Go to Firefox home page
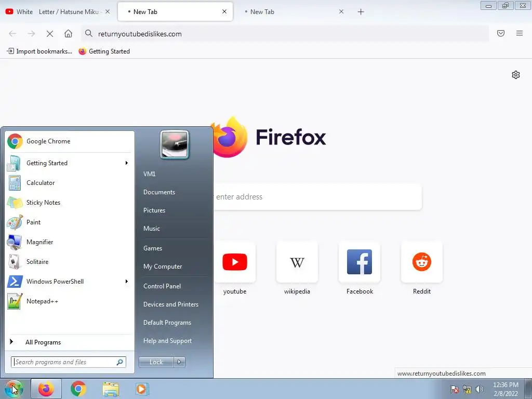This screenshot has width=532, height=399. pos(68,34)
